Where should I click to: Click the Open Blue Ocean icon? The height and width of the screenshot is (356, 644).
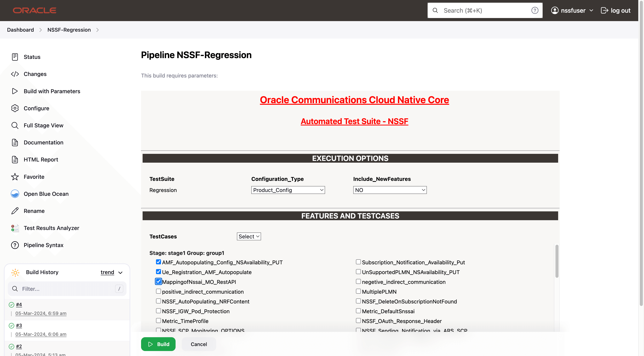15,194
